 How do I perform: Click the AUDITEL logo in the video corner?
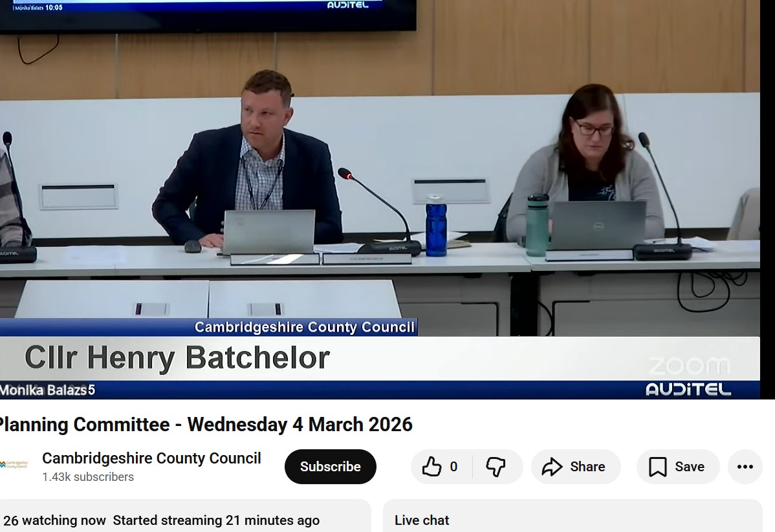688,389
